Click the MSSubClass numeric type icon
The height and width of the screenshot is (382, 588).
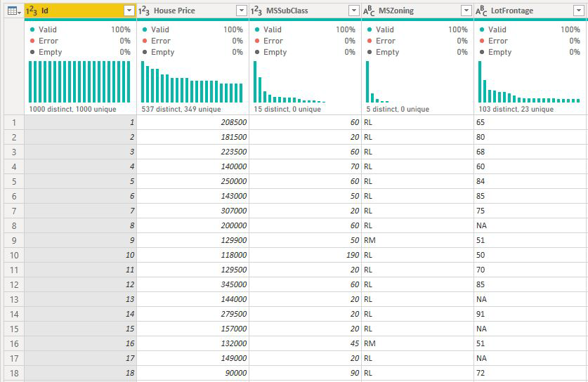[256, 11]
